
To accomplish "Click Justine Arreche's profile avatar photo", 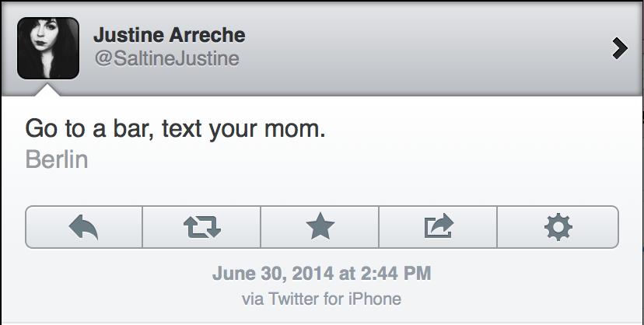I will [x=47, y=48].
